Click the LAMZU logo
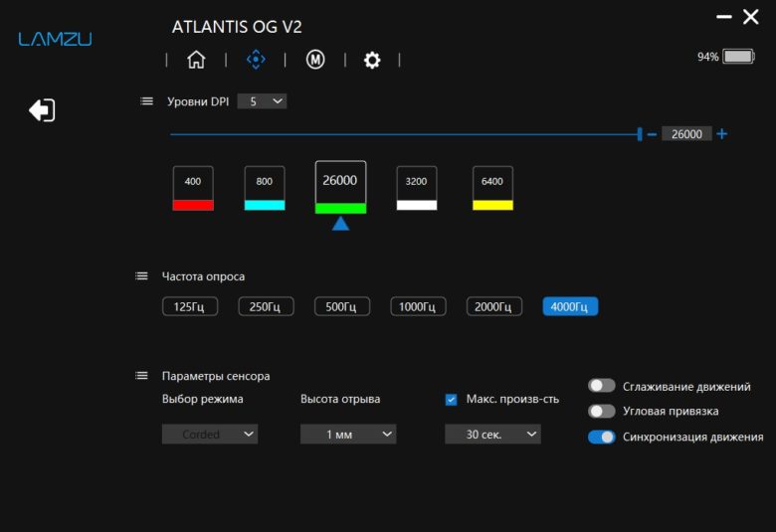776x532 pixels. pyautogui.click(x=55, y=39)
